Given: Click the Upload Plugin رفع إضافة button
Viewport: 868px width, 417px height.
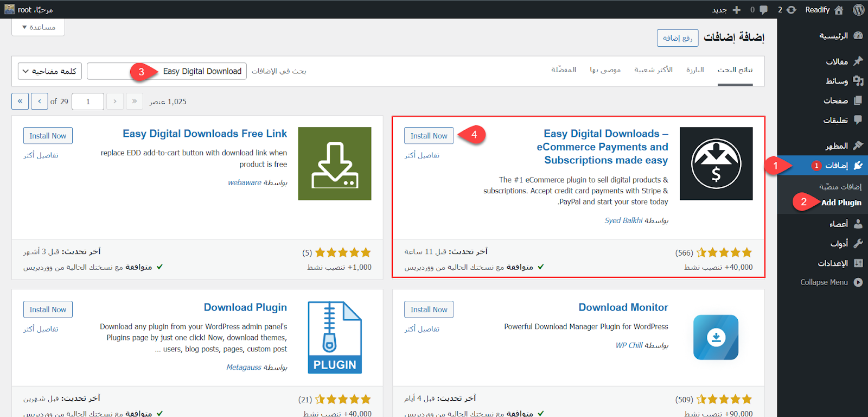Looking at the screenshot, I should (678, 38).
